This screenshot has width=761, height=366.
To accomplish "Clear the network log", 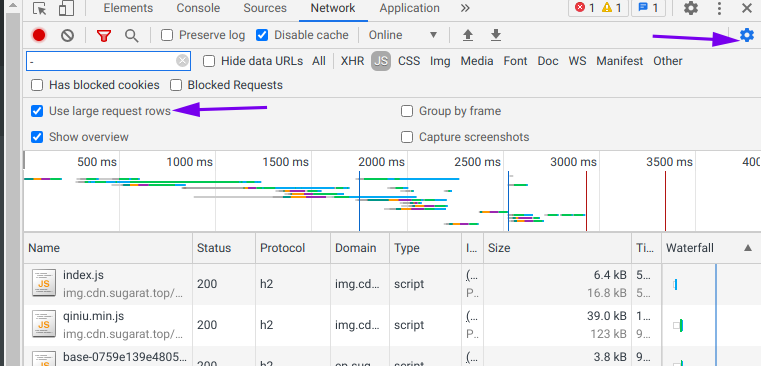I will [67, 35].
